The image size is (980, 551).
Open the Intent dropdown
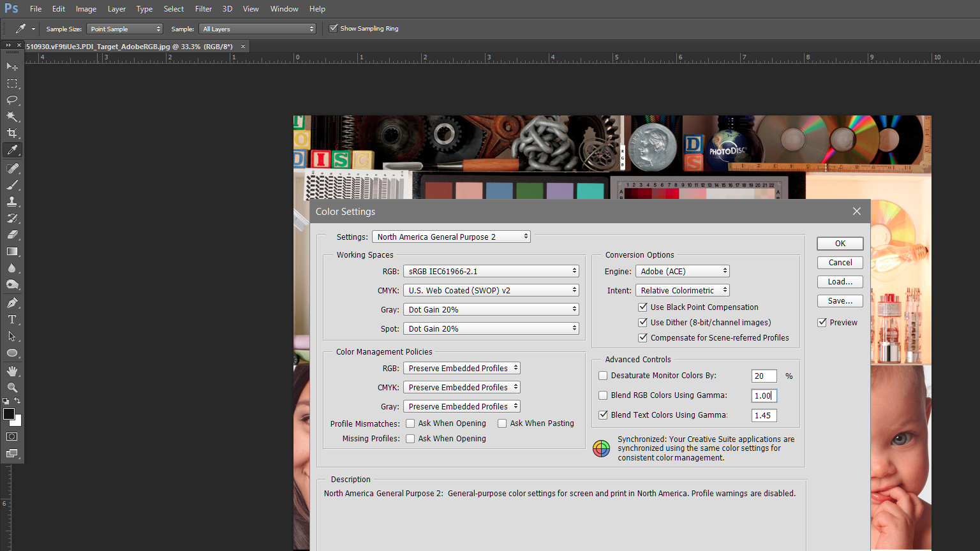[682, 290]
